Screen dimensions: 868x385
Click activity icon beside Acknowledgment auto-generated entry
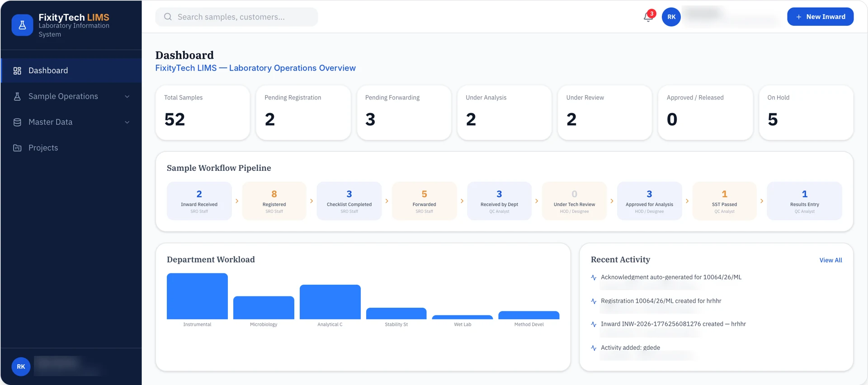(594, 277)
